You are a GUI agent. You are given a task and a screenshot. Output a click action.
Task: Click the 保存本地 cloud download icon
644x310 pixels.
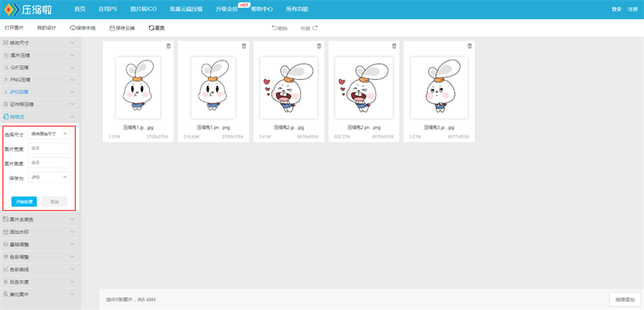(73, 28)
